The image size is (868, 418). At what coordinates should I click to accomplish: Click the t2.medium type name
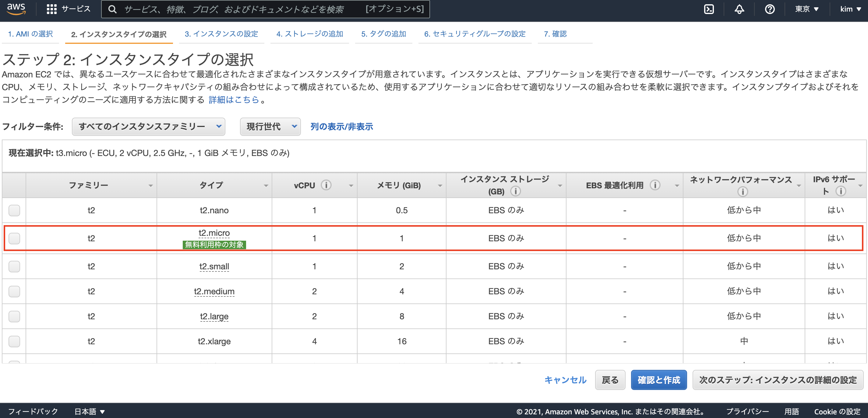pos(214,292)
